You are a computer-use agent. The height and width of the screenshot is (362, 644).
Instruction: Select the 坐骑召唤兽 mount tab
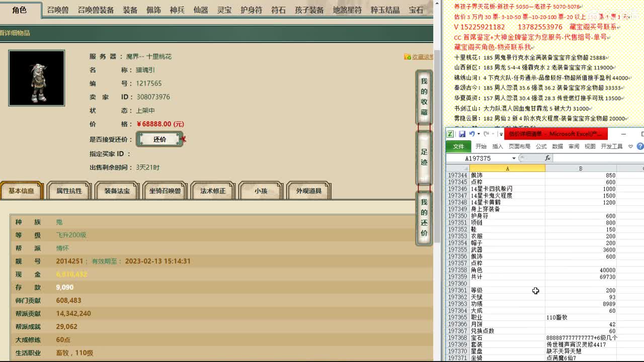tap(165, 191)
